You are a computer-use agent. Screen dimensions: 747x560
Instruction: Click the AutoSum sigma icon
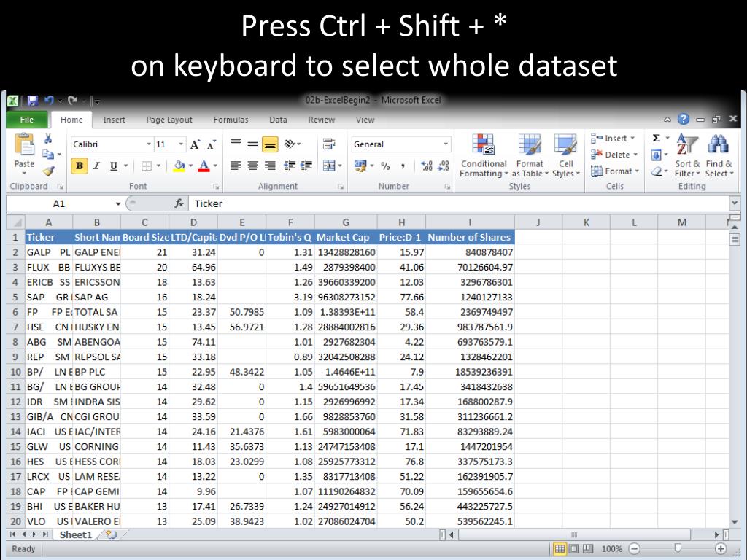[657, 138]
